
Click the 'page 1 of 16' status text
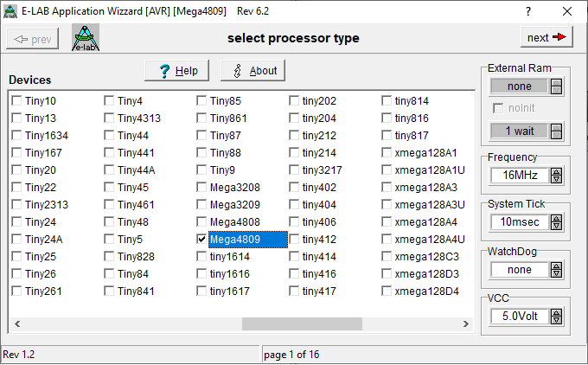coord(291,355)
